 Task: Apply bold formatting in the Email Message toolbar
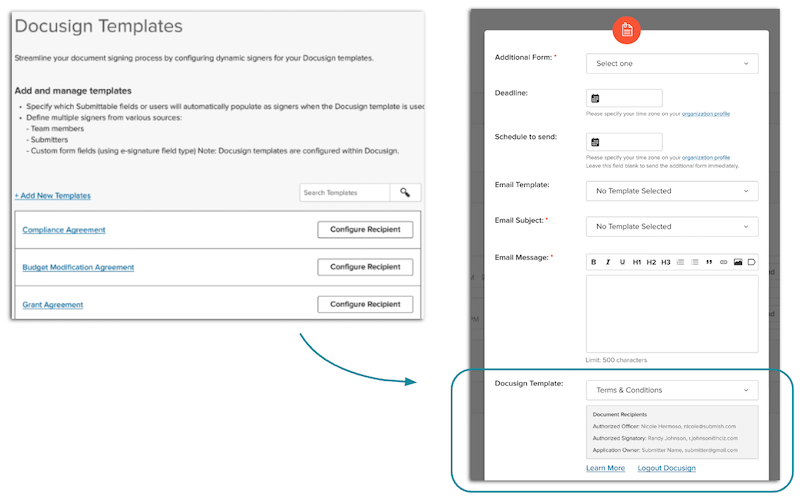(x=593, y=262)
